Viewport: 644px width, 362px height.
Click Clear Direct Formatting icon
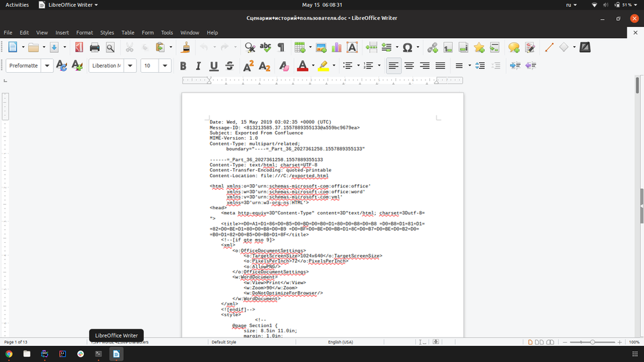click(284, 66)
